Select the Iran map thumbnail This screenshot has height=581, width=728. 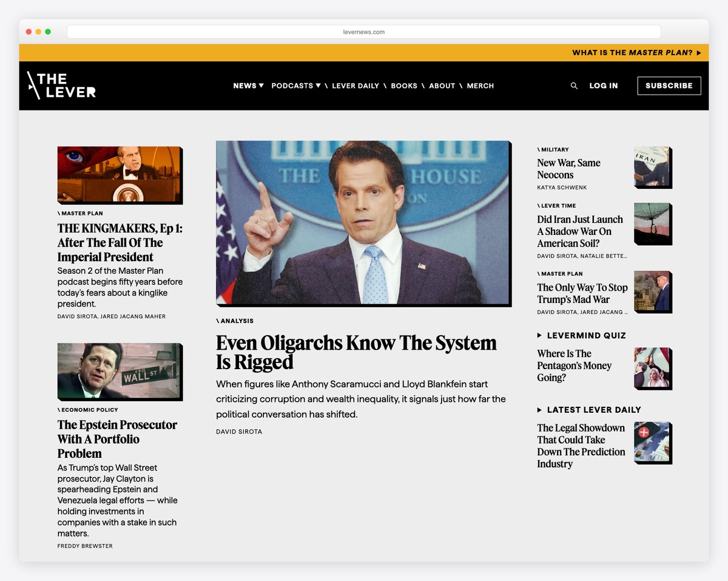(652, 166)
